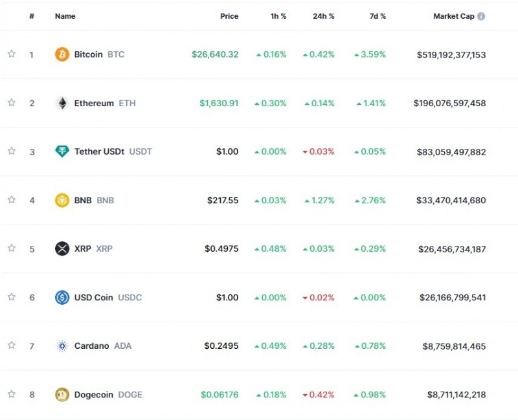The width and height of the screenshot is (518, 420).
Task: Click the Dogecoin logo icon
Action: click(62, 395)
